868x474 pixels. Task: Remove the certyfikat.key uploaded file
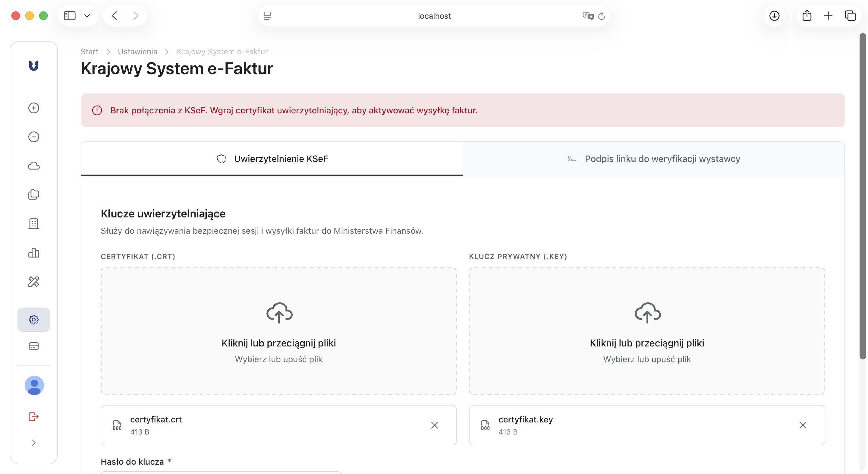(x=803, y=425)
